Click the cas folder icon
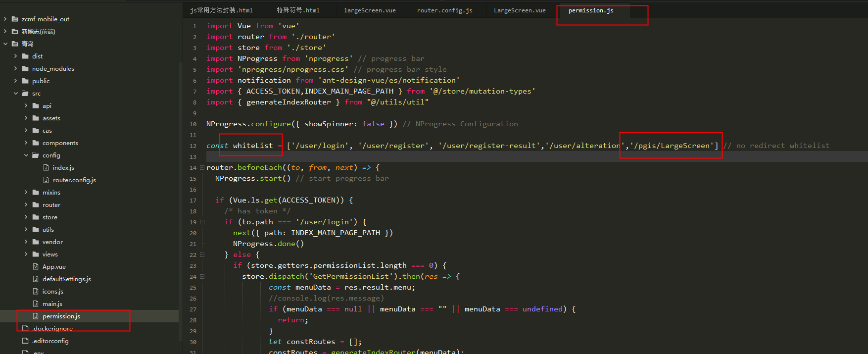The height and width of the screenshot is (354, 868). [36, 130]
